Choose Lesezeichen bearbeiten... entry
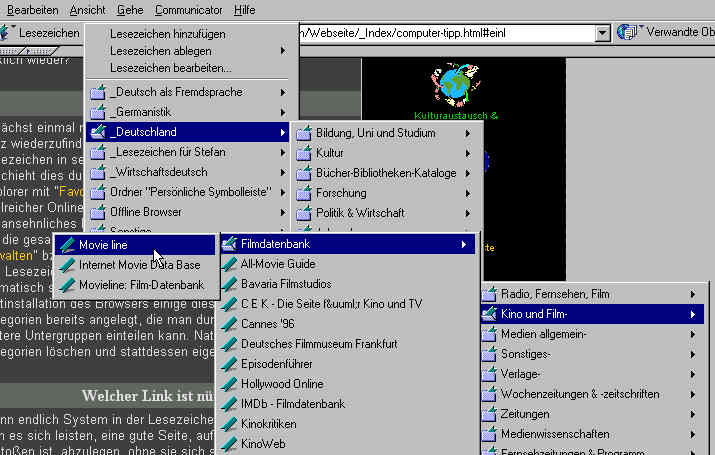This screenshot has height=455, width=715. click(170, 68)
